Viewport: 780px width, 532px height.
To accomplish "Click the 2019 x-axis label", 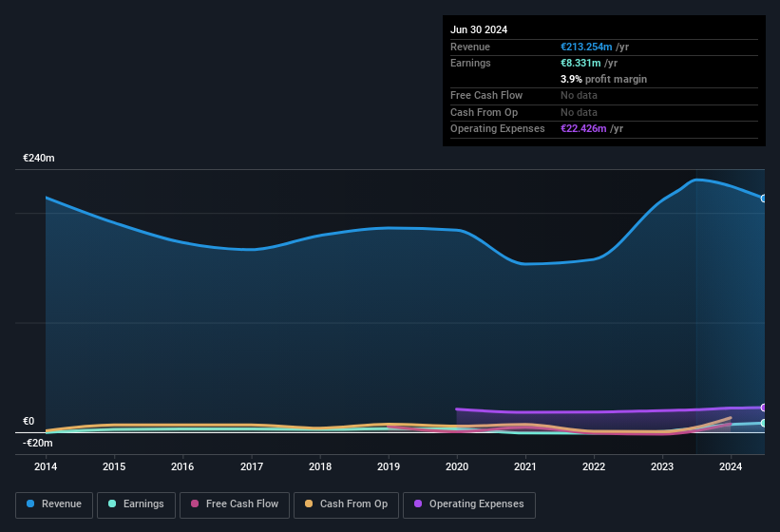I will pos(389,466).
